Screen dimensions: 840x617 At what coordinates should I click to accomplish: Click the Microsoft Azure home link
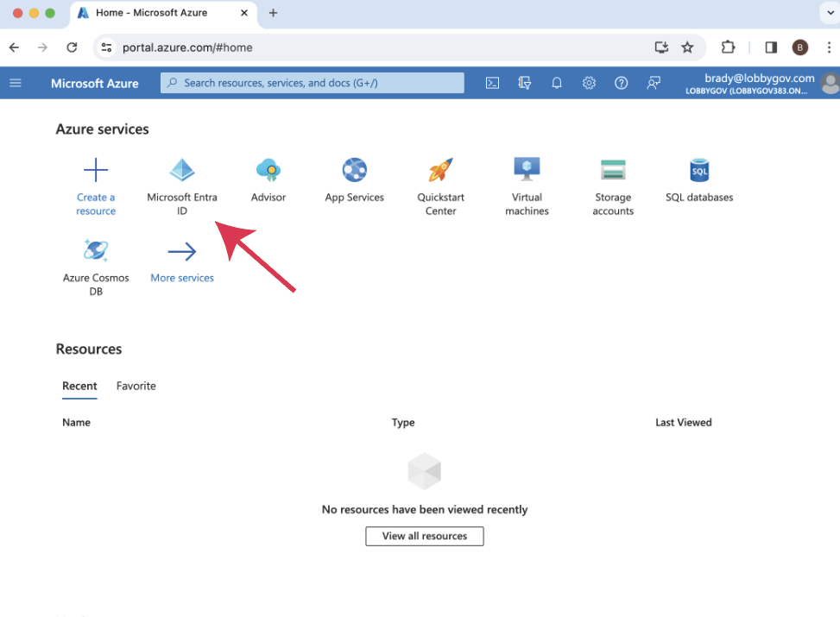click(95, 84)
